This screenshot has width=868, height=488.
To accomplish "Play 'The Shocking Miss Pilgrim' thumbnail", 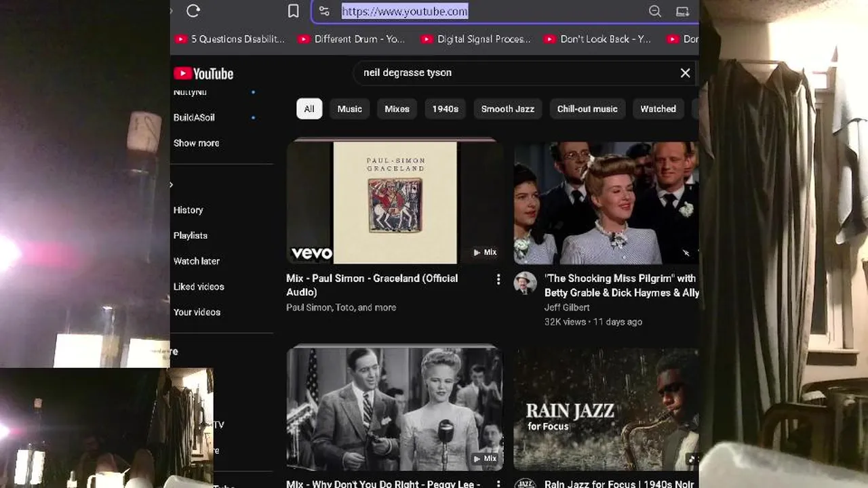I will point(606,203).
